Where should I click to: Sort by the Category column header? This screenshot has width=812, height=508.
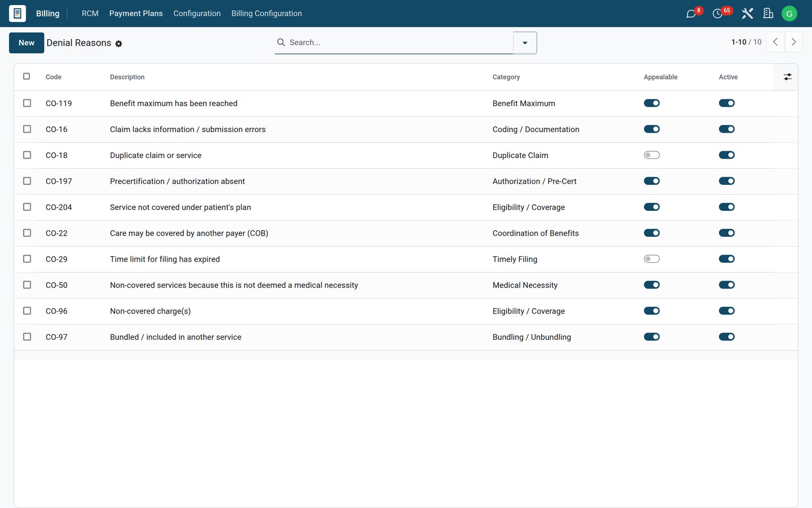(506, 77)
